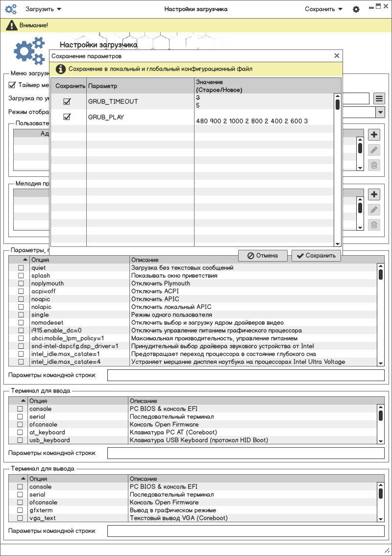The width and height of the screenshot is (392, 556).
Task: Minimize the main window
Action: pyautogui.click(x=371, y=7)
